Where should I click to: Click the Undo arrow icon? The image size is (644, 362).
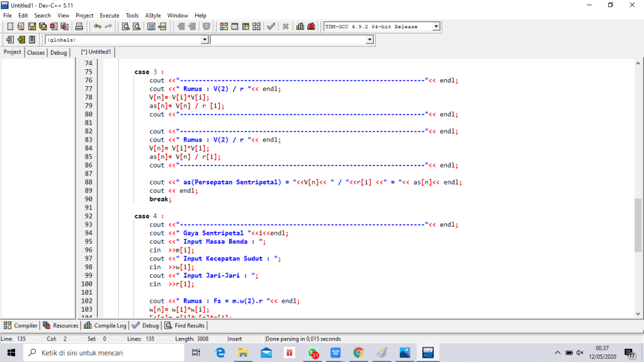[98, 26]
